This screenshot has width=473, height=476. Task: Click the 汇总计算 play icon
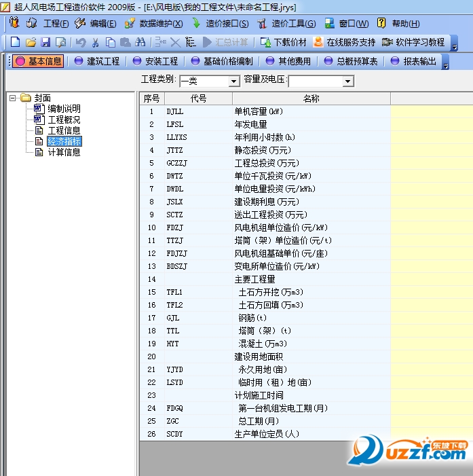pos(207,42)
